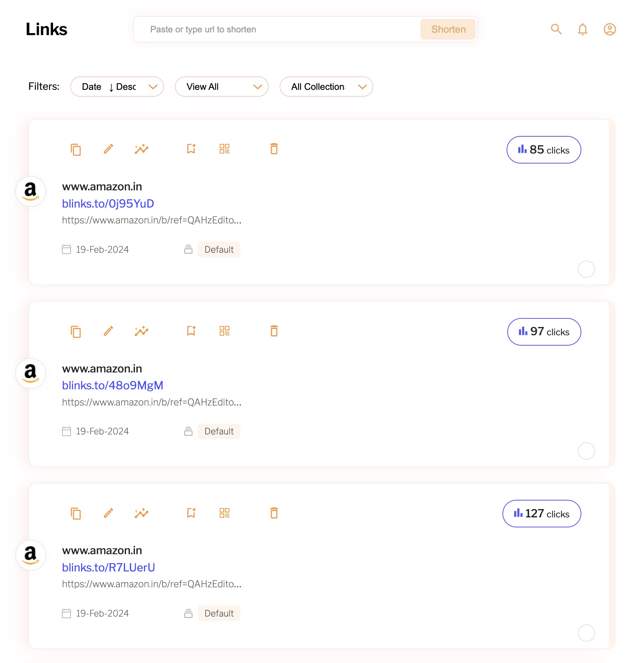Open the search icon in header
This screenshot has width=644, height=663.
click(556, 29)
